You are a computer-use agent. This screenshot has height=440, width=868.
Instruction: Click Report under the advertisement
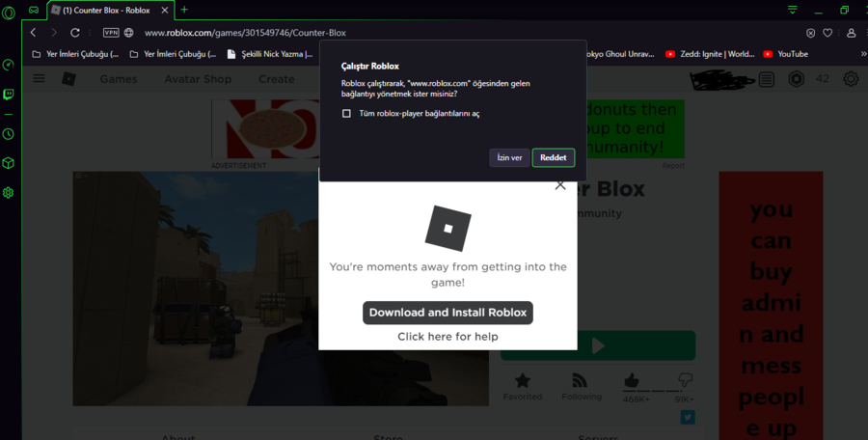pyautogui.click(x=673, y=166)
